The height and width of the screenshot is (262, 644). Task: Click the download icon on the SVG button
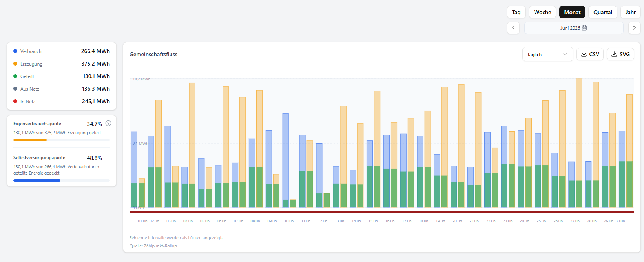(x=614, y=54)
